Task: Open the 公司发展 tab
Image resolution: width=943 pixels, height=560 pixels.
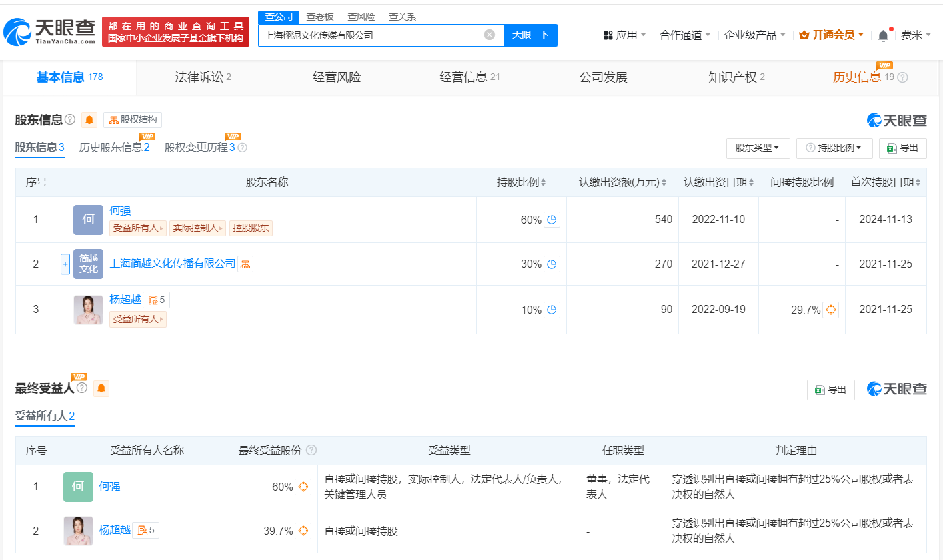Action: [x=604, y=77]
